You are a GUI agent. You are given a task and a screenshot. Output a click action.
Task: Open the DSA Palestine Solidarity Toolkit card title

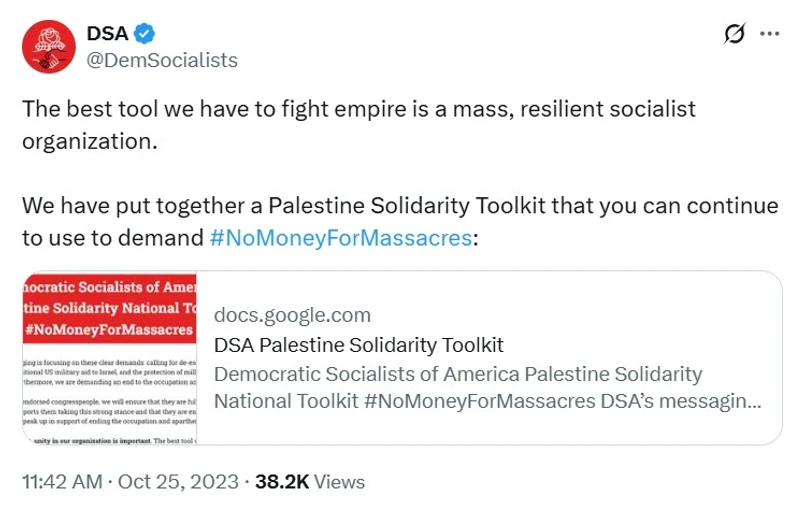point(359,345)
